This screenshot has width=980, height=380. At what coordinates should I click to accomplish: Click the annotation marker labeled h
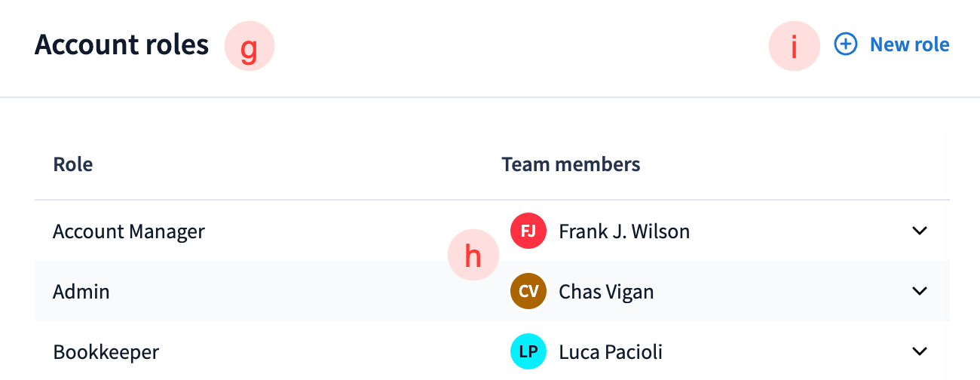473,256
